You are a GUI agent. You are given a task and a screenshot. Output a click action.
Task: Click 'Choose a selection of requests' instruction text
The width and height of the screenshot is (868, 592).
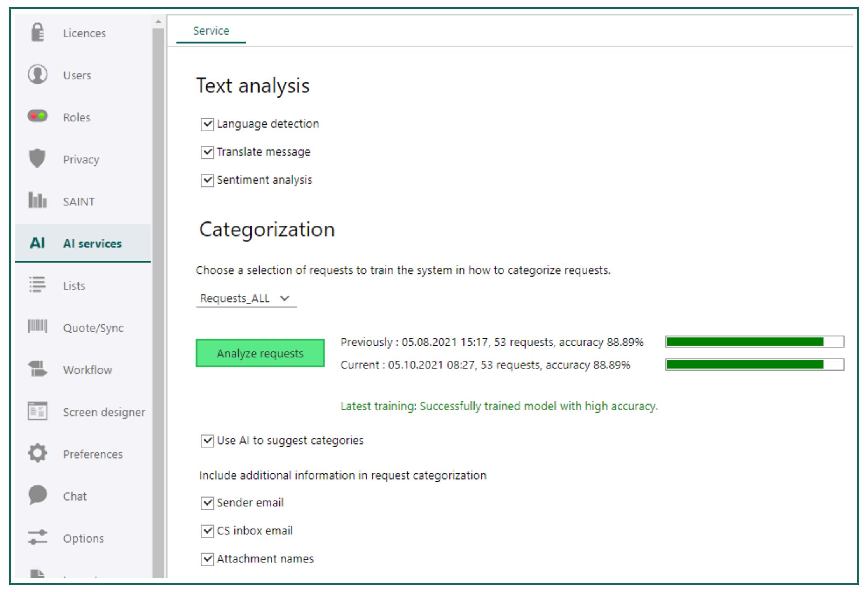pyautogui.click(x=403, y=270)
